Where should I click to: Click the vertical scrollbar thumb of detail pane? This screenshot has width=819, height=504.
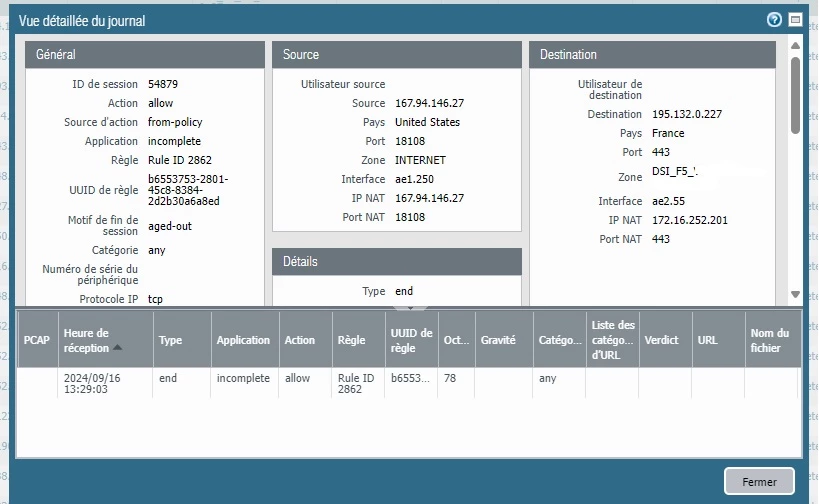click(x=795, y=95)
